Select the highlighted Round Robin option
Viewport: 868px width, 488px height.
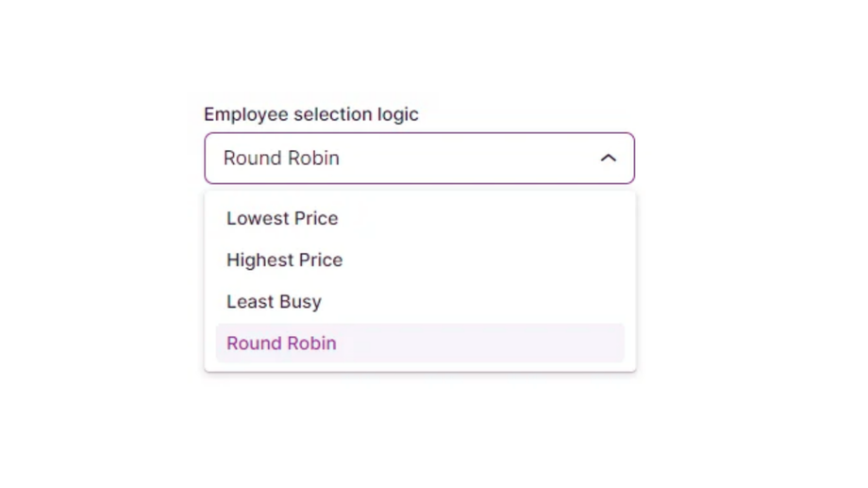coord(281,343)
